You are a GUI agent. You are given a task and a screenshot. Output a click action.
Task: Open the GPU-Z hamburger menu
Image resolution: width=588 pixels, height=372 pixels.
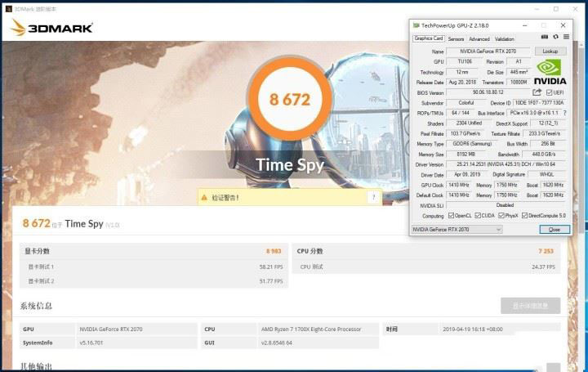tap(566, 37)
